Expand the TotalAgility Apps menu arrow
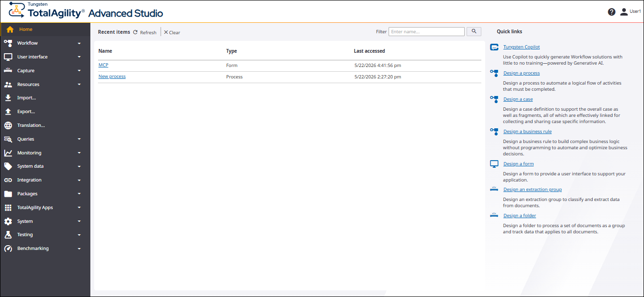The height and width of the screenshot is (297, 644). pyautogui.click(x=79, y=208)
